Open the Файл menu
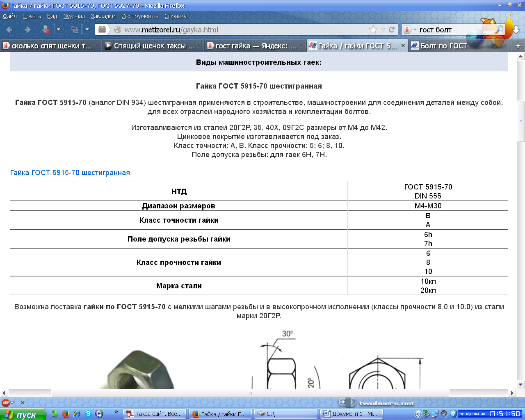525x420 pixels. click(x=10, y=16)
